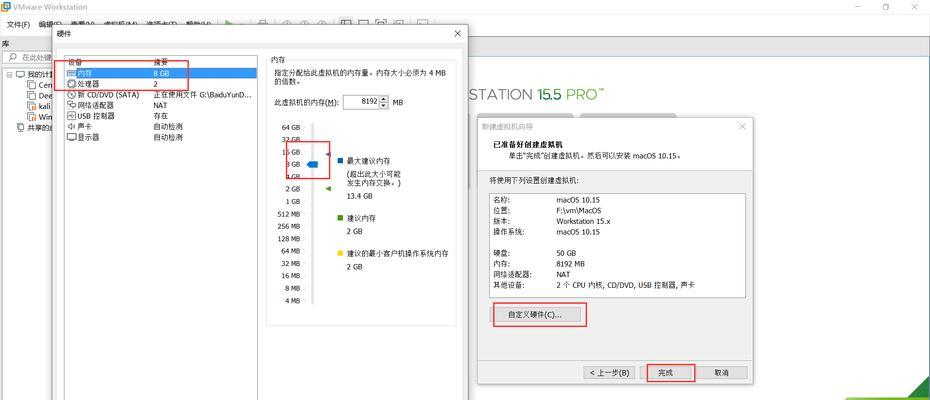The width and height of the screenshot is (930, 400).
Task: Go back with the <上一步(B) button
Action: coord(610,373)
